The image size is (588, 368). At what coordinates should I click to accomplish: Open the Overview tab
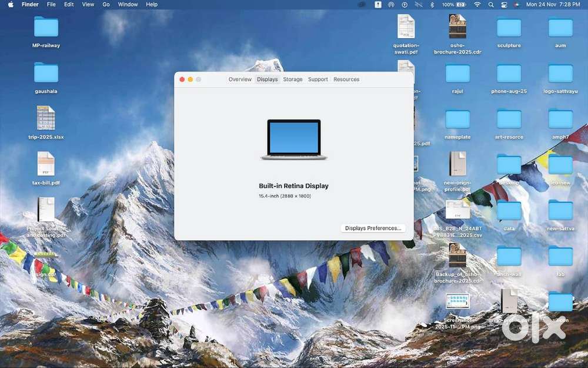point(240,79)
